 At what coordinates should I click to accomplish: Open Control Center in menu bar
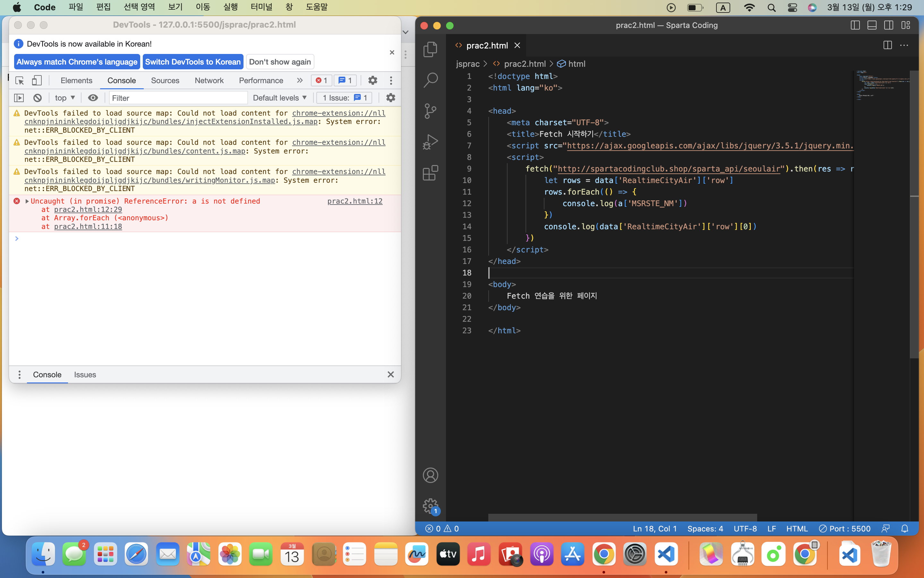pos(792,8)
